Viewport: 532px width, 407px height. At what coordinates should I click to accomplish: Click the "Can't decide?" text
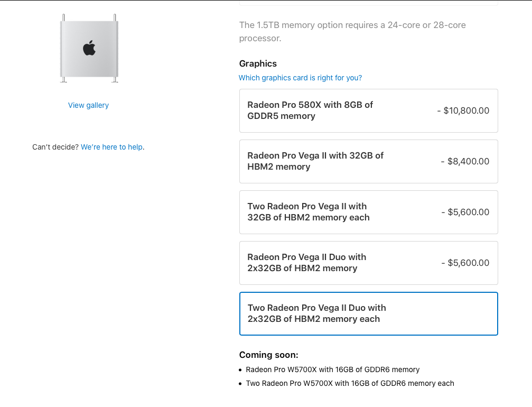55,147
